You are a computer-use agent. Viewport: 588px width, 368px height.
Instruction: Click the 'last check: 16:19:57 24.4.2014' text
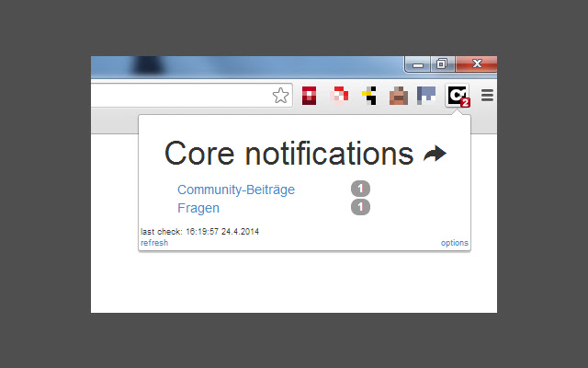click(199, 231)
